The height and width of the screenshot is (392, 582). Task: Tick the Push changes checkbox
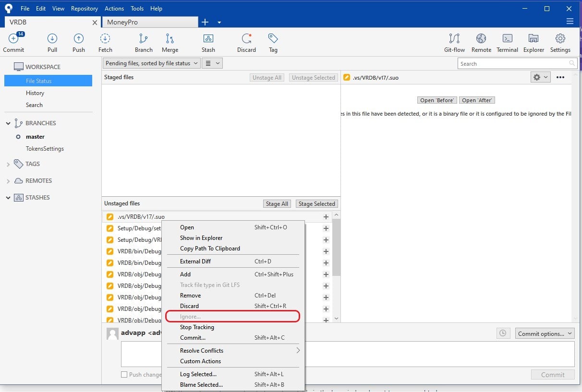(124, 375)
